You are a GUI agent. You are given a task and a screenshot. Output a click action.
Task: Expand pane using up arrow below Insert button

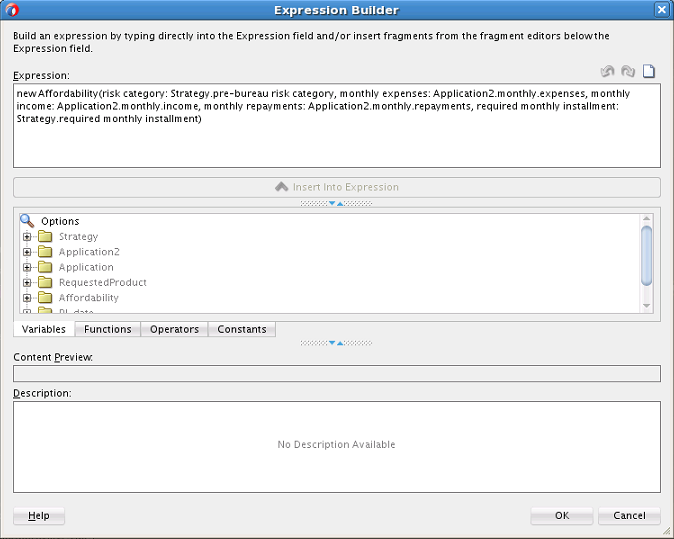coord(340,203)
